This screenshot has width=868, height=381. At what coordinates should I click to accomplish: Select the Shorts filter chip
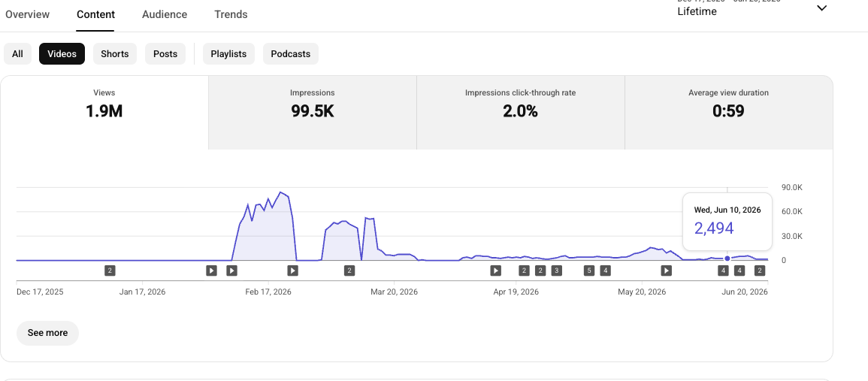pos(114,53)
